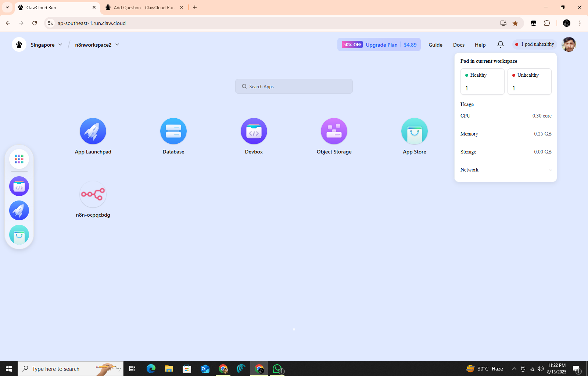The height and width of the screenshot is (376, 588).
Task: Click the Upgrade Plan button
Action: click(x=379, y=45)
